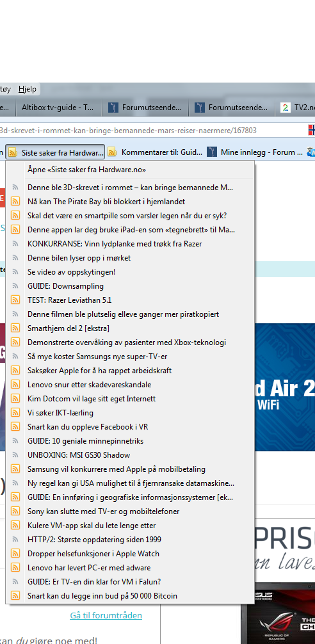Click RSS icon beside Saksøker Apple article
This screenshot has width=315, height=644.
15,371
